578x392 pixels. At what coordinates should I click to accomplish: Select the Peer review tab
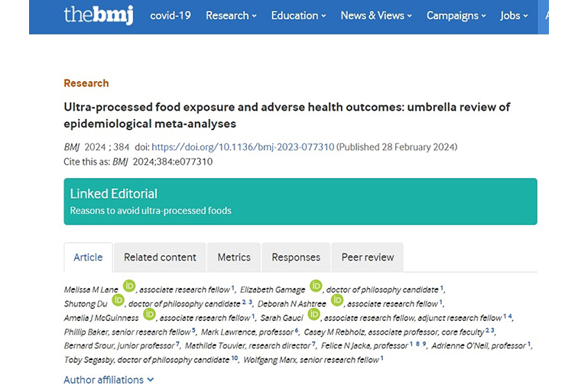coord(367,258)
